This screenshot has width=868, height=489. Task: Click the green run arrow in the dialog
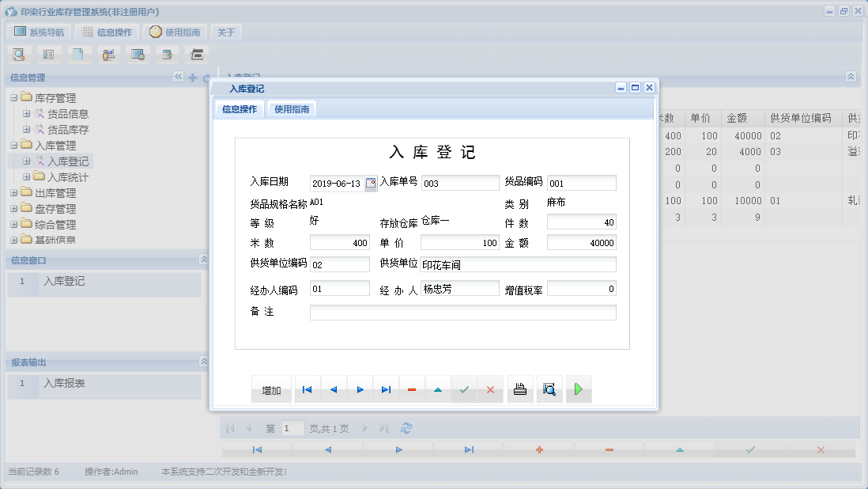coord(578,389)
